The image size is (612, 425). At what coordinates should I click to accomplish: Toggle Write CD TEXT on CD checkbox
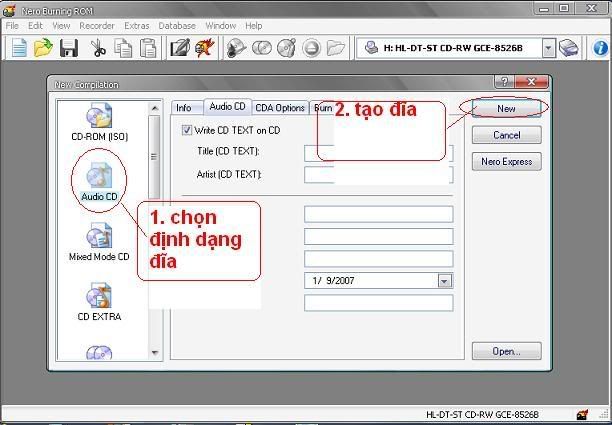point(187,130)
